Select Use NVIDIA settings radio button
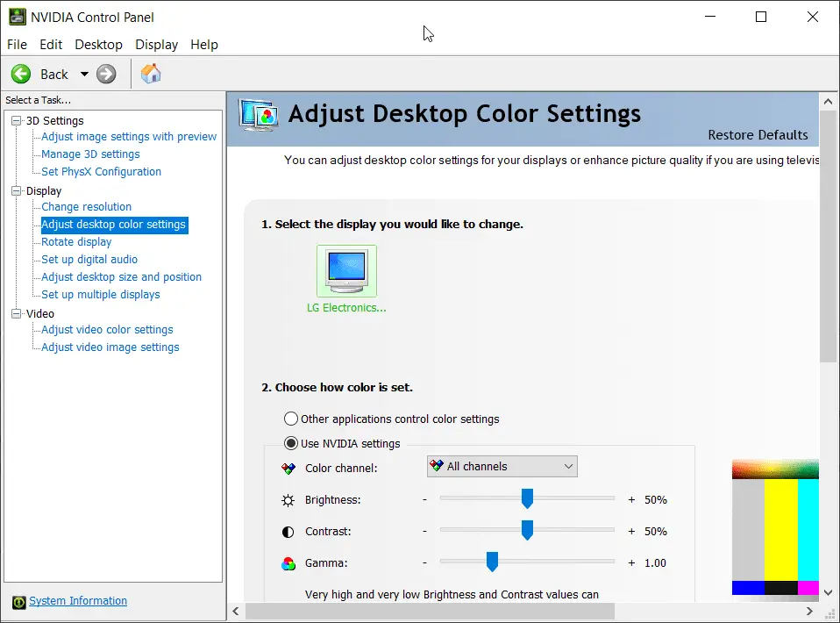This screenshot has width=840, height=623. pyautogui.click(x=291, y=443)
